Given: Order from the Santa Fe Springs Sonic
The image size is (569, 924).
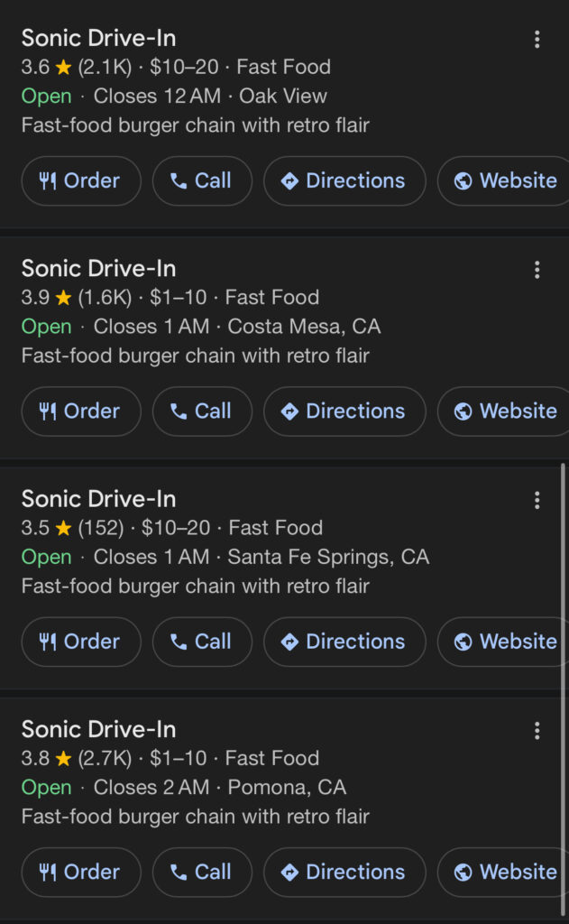Looking at the screenshot, I should tap(81, 642).
